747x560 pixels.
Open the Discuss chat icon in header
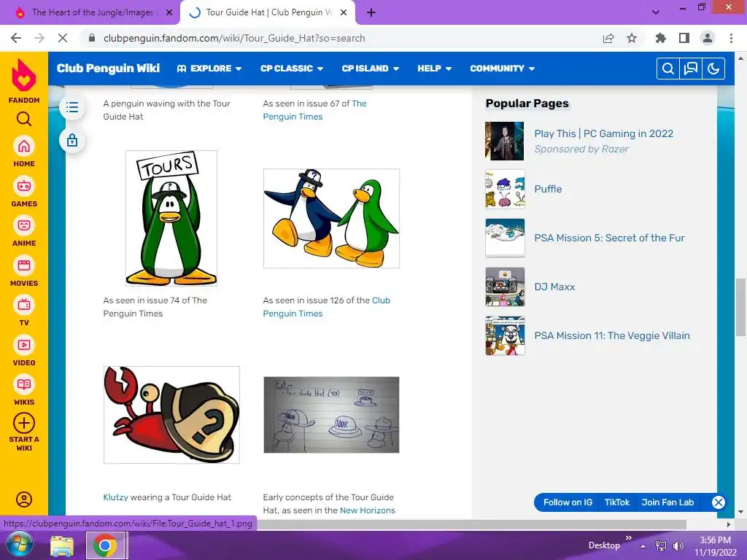click(690, 69)
